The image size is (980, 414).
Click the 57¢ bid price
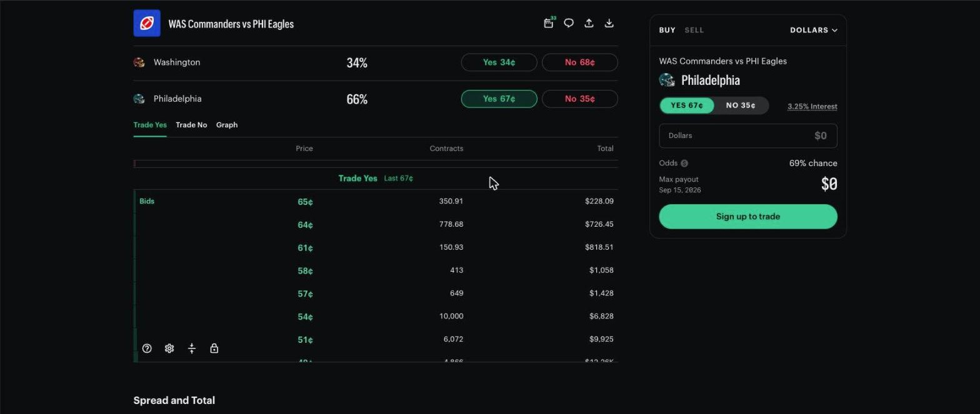[x=305, y=294]
